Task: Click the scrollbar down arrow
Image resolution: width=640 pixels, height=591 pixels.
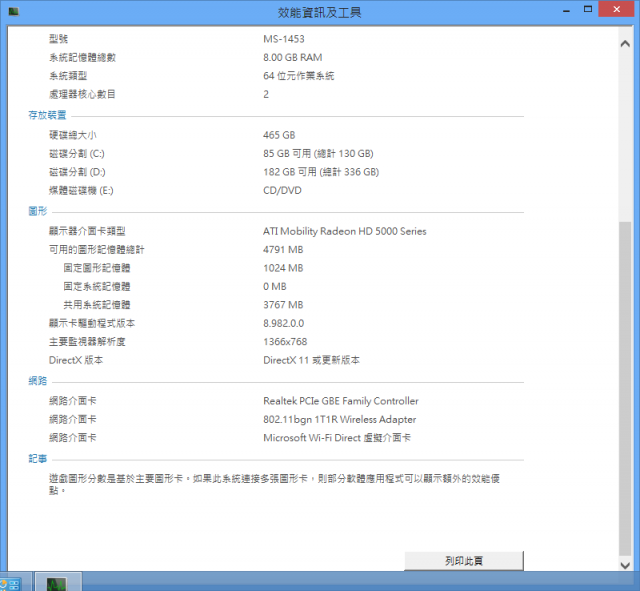Action: coord(625,565)
